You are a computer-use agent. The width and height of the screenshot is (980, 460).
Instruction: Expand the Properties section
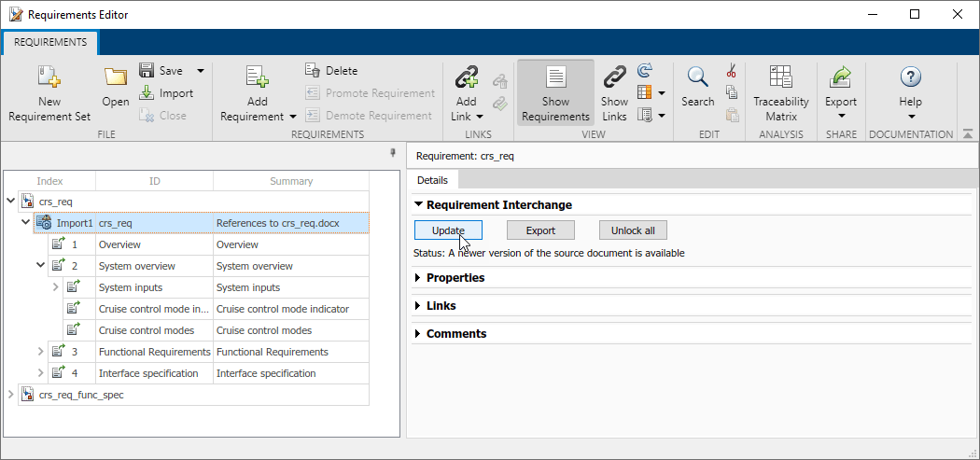tap(418, 278)
